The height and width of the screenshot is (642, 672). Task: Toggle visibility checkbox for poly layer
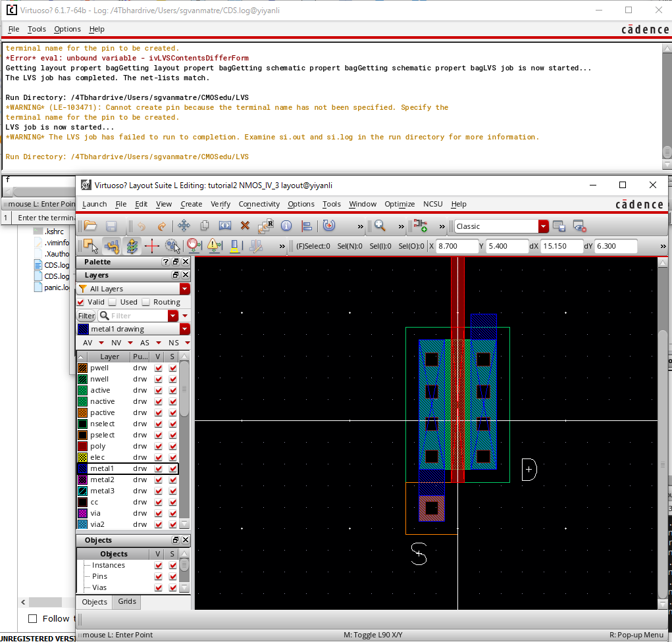click(x=159, y=446)
